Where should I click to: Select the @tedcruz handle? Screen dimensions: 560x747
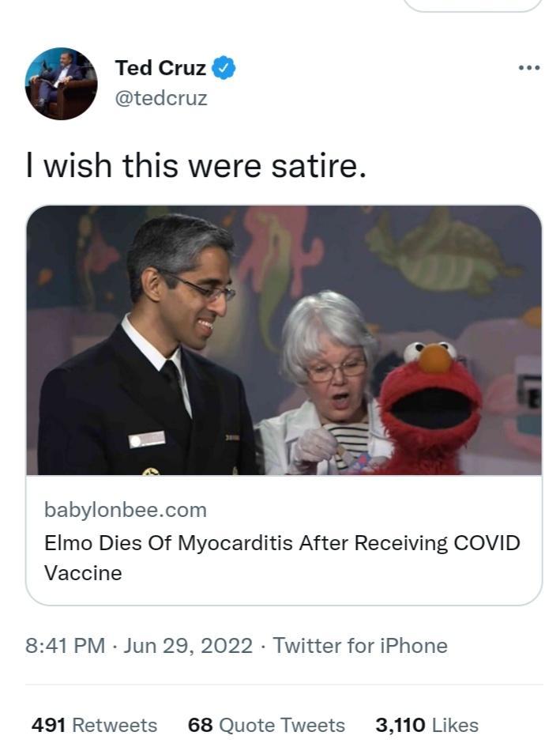click(x=160, y=97)
